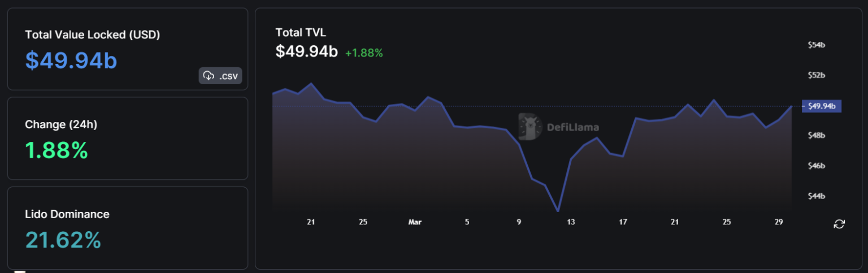Click the 13 date label on x-axis
This screenshot has width=868, height=273.
pos(571,222)
